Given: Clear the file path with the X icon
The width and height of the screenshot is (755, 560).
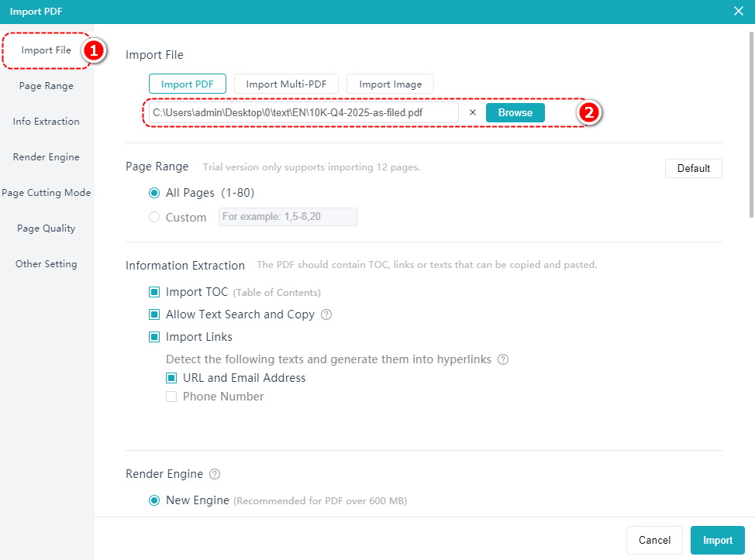Looking at the screenshot, I should tap(473, 112).
